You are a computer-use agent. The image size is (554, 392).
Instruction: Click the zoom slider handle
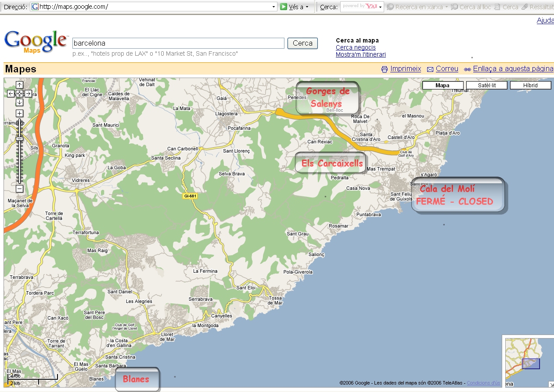pyautogui.click(x=19, y=139)
